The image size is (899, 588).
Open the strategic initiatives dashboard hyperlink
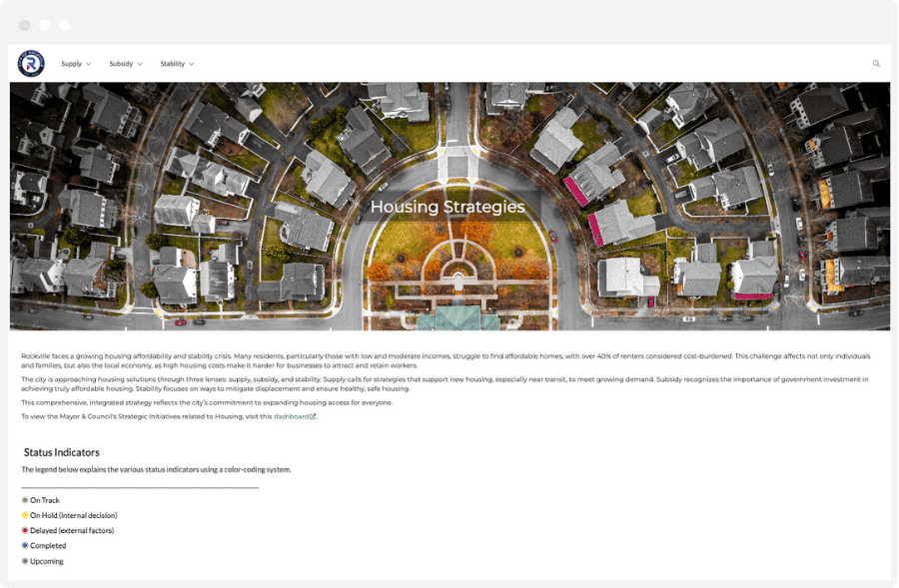[x=289, y=417]
